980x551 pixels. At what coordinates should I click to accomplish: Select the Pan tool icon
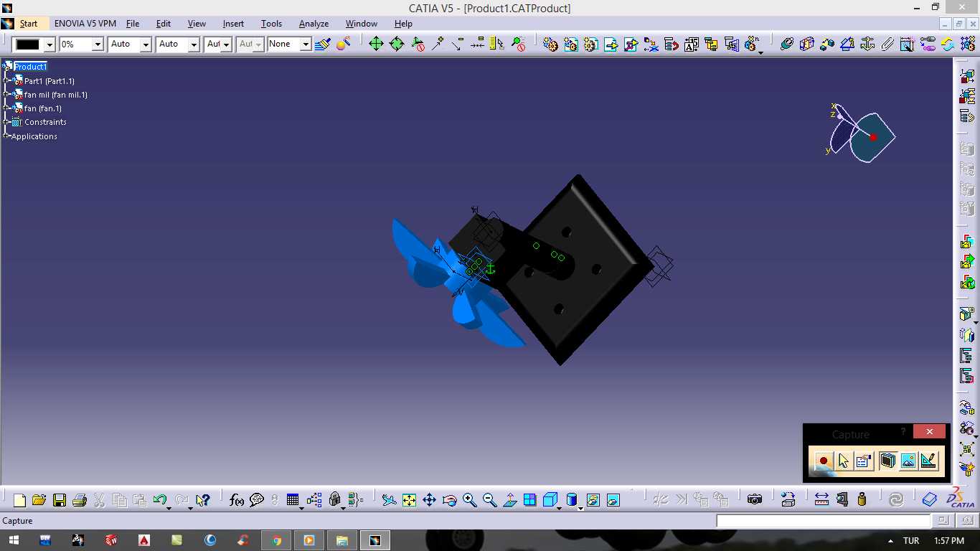[x=429, y=500]
